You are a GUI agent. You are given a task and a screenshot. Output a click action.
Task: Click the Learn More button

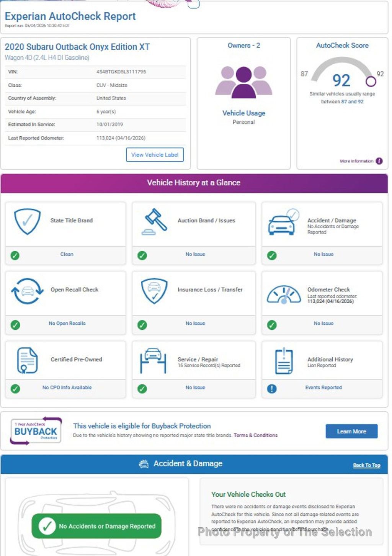(x=351, y=431)
